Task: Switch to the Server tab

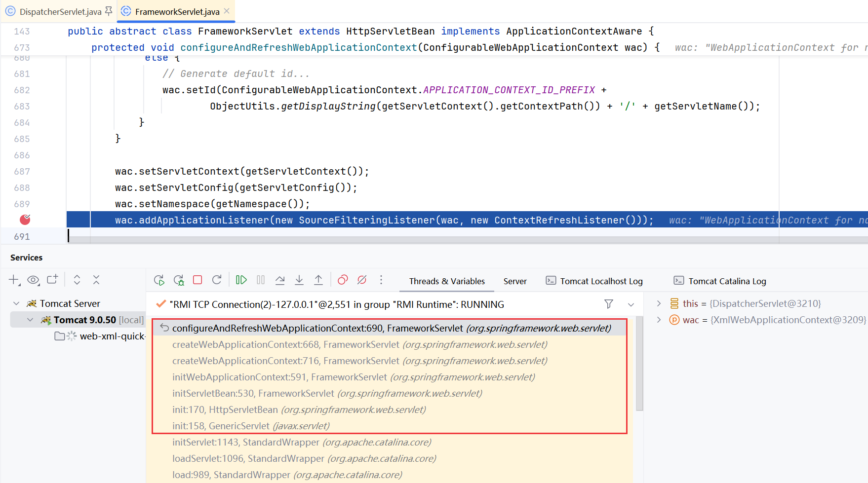Action: pyautogui.click(x=515, y=281)
